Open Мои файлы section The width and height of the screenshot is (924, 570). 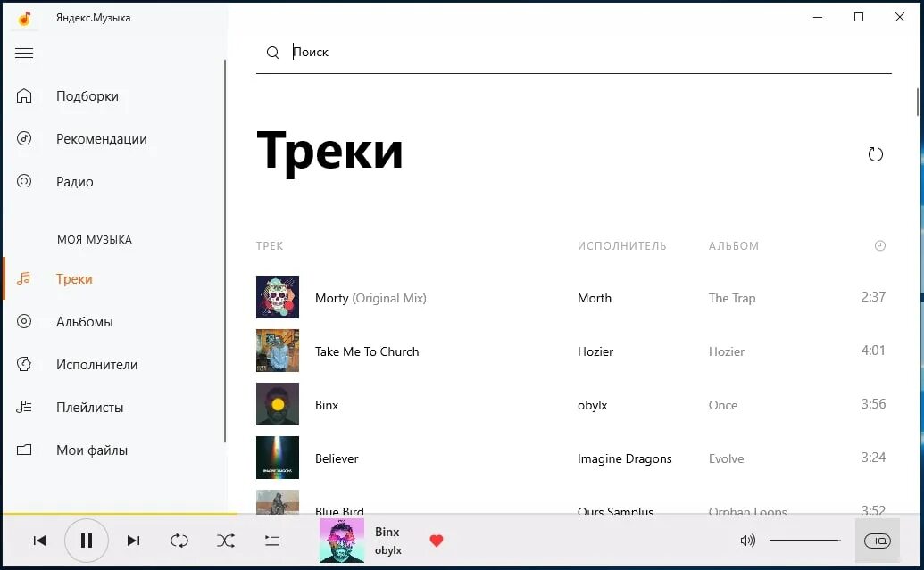click(x=92, y=450)
